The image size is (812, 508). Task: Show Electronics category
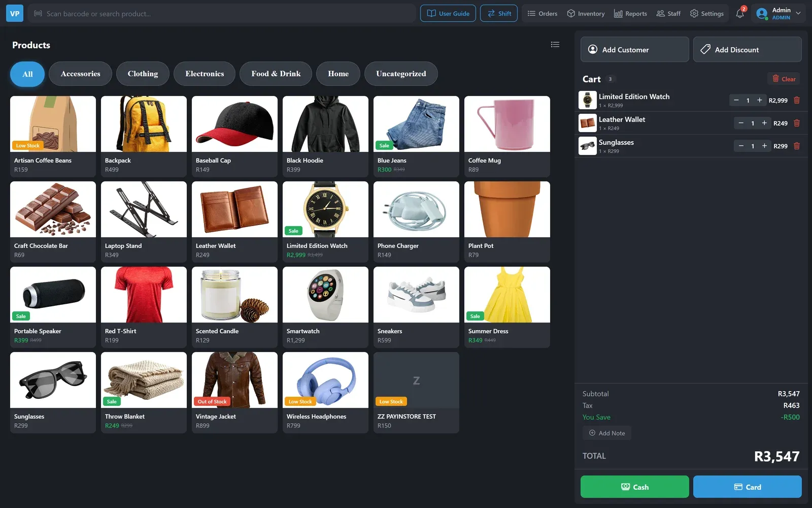click(x=205, y=74)
